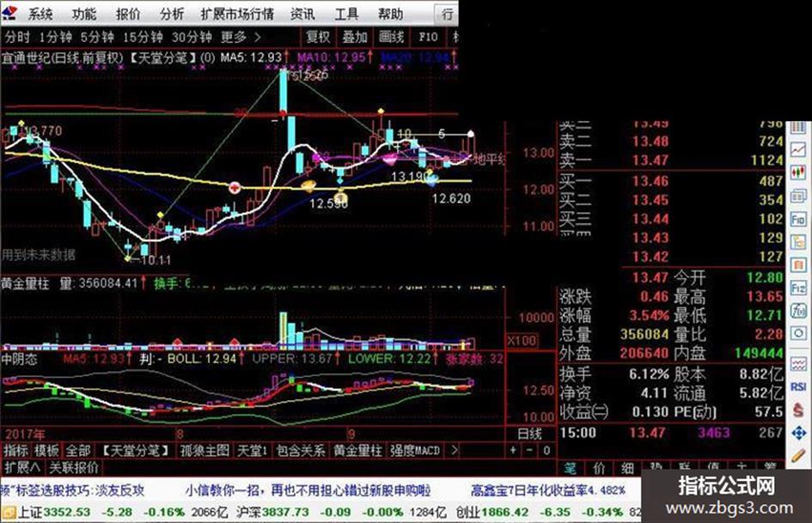The image size is (812, 523).
Task: Select the 价 tab in quote panel
Action: [x=599, y=468]
